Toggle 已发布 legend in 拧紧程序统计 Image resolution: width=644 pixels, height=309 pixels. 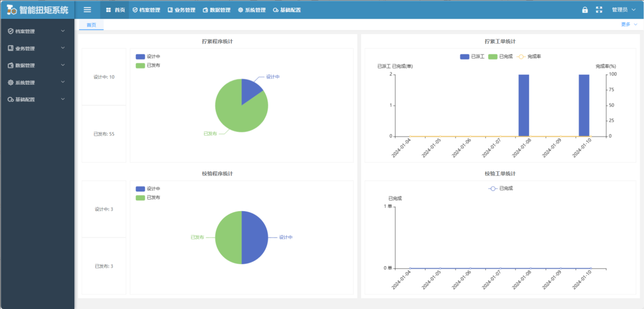pyautogui.click(x=148, y=65)
